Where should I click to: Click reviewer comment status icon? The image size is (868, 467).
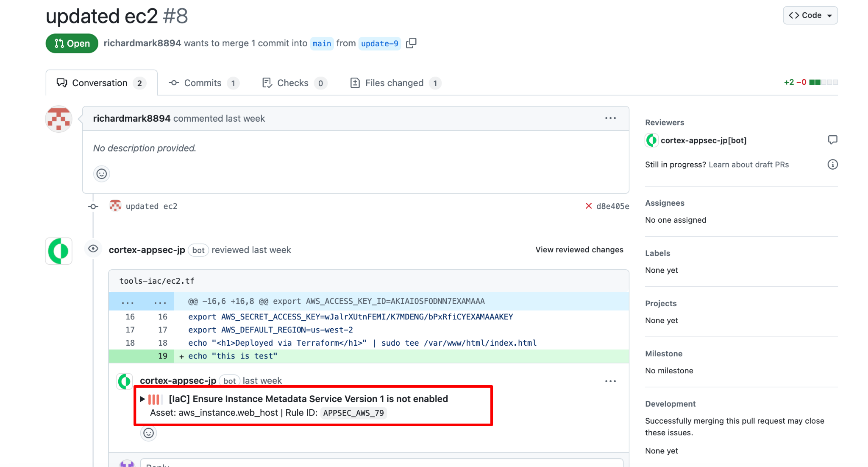click(x=832, y=140)
